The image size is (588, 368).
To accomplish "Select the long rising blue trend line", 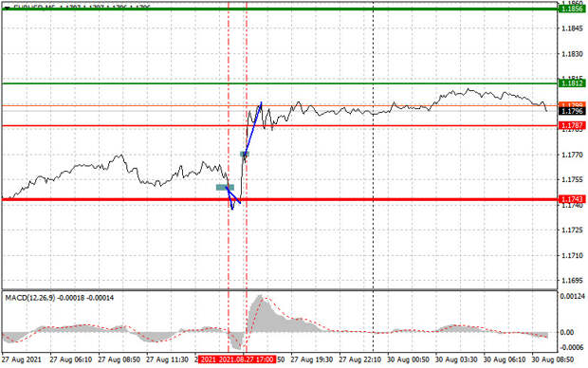I will coord(253,128).
